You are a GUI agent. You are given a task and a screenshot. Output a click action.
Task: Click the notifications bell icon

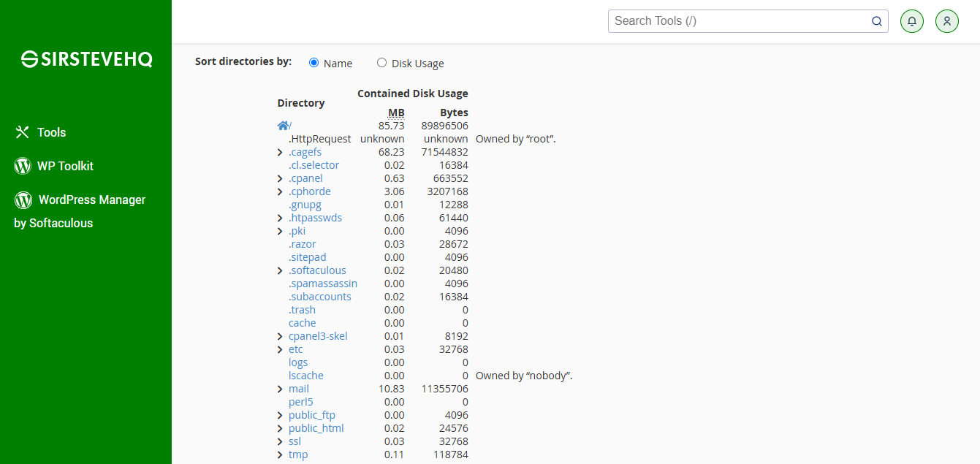912,21
